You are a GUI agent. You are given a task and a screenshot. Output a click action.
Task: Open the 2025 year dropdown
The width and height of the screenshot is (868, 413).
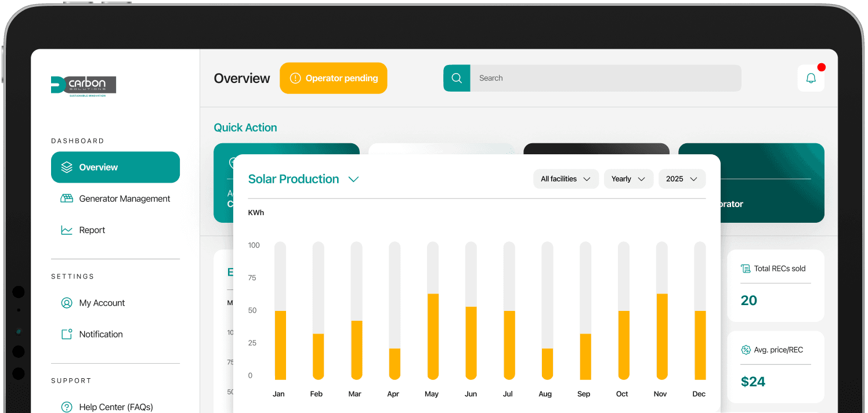click(x=682, y=179)
